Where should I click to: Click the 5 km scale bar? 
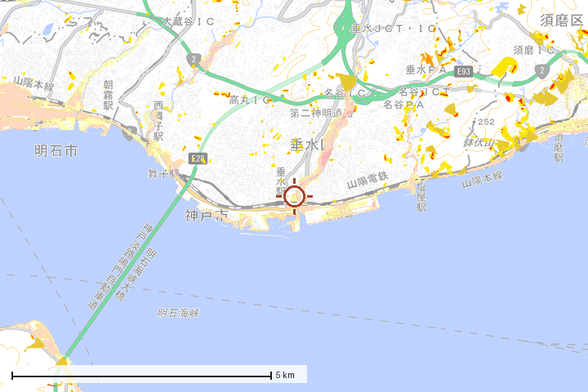pos(142,375)
